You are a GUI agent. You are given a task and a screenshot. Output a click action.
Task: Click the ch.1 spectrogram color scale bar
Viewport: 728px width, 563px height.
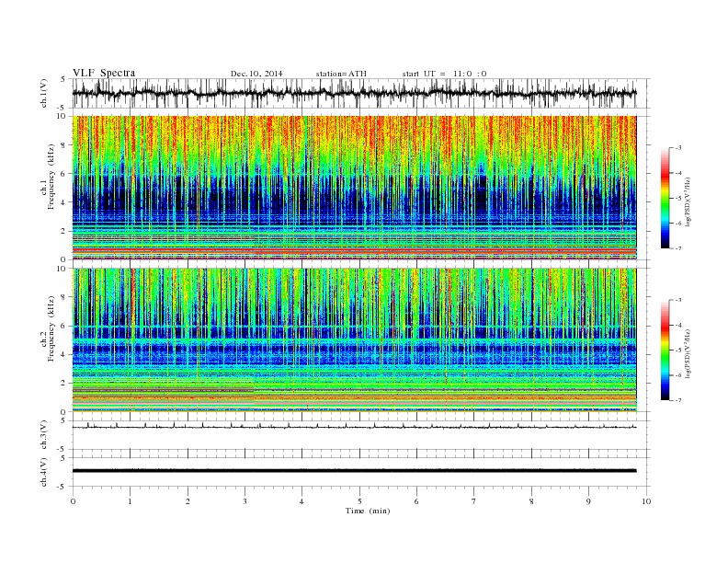tap(665, 198)
